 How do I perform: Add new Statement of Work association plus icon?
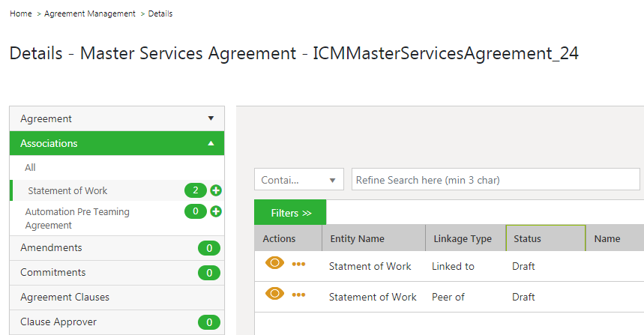[x=216, y=190]
